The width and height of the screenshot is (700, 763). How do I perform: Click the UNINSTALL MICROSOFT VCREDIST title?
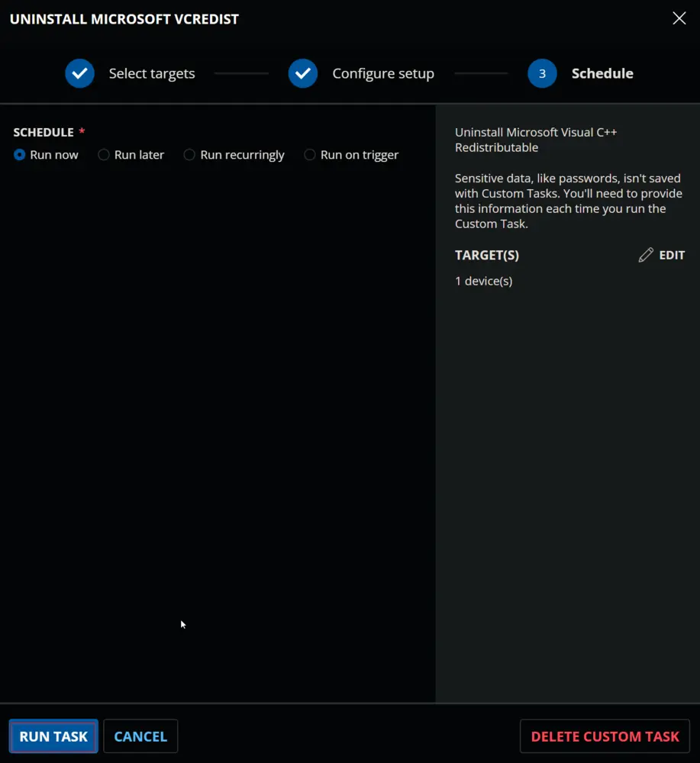tap(124, 19)
